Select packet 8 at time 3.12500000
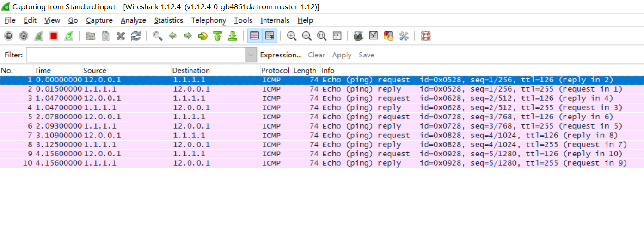This screenshot has width=644, height=236. click(x=322, y=144)
